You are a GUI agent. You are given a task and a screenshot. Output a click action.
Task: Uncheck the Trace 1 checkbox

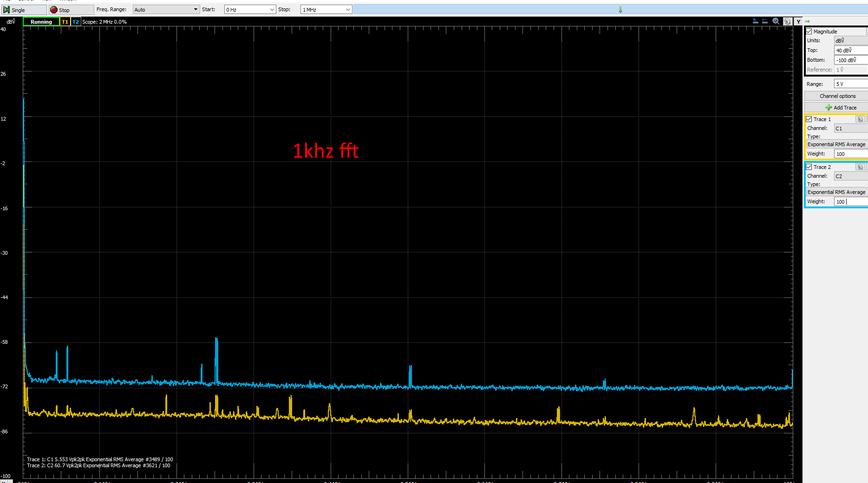tap(809, 119)
